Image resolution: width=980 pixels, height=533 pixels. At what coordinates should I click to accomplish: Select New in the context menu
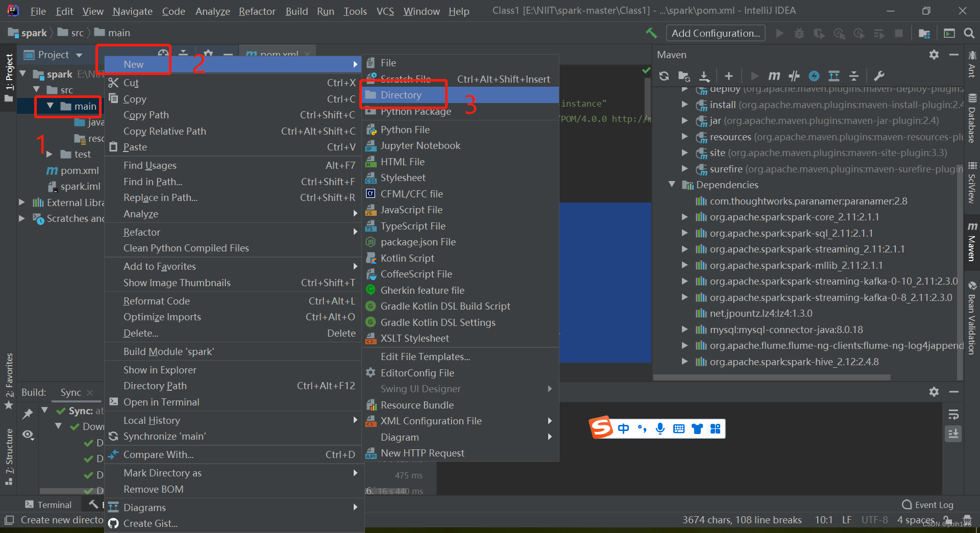[x=233, y=64]
